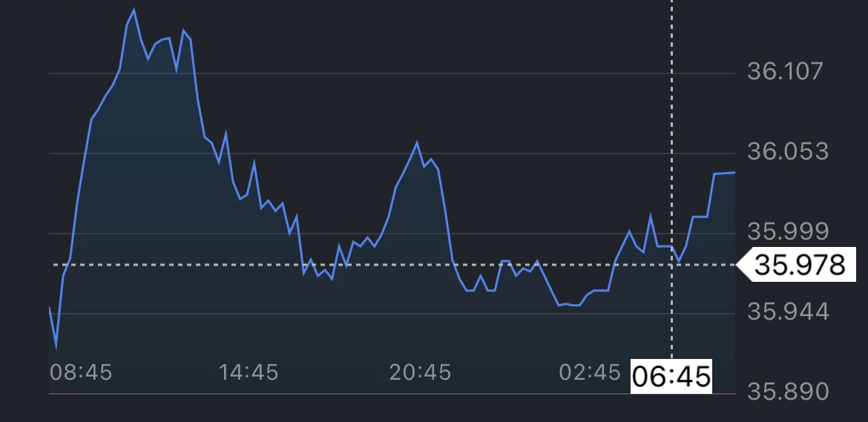Select the highlighted 06:45 time label
This screenshot has height=422, width=868.
[x=671, y=376]
